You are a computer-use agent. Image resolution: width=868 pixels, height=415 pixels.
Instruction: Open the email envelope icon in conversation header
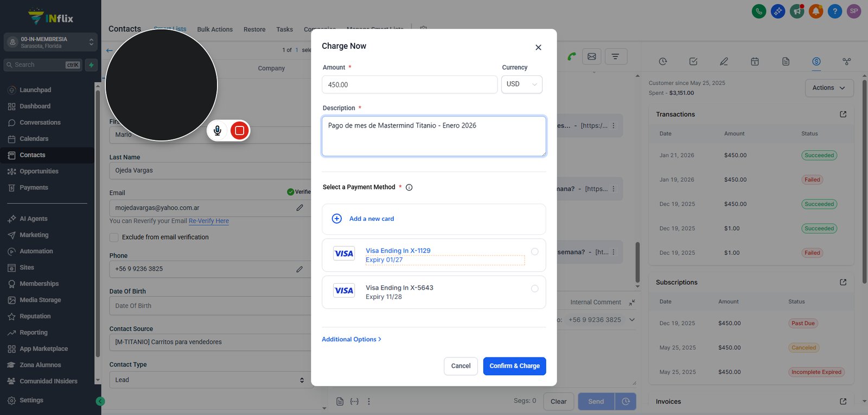(592, 56)
